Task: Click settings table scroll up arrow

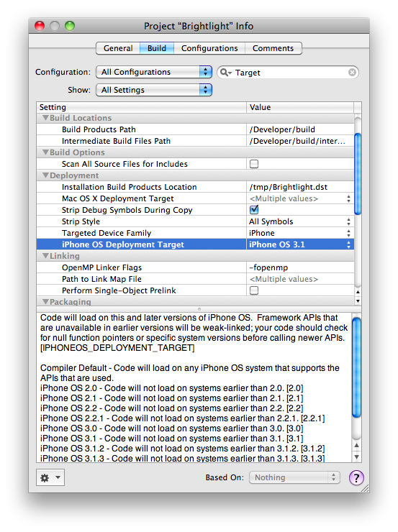Action: coord(358,292)
